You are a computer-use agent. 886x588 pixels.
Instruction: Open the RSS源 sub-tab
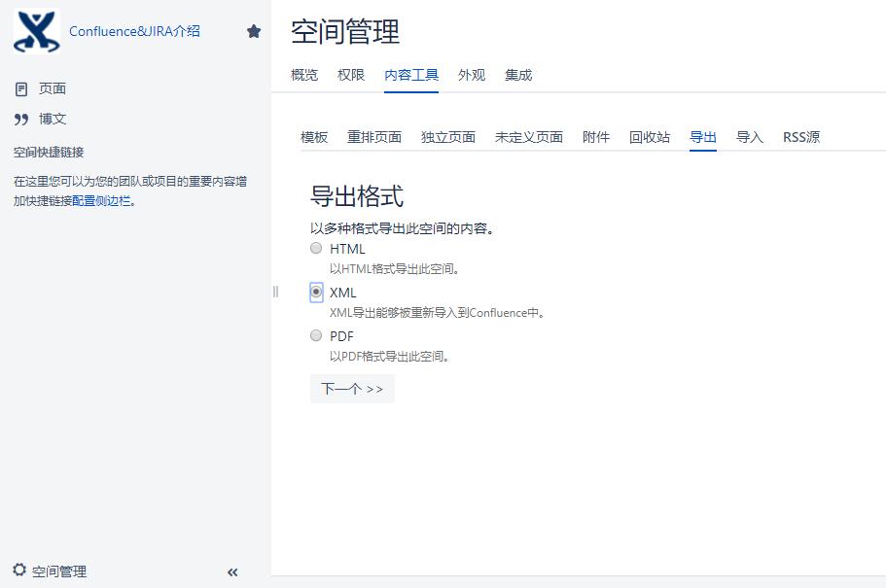coord(801,137)
